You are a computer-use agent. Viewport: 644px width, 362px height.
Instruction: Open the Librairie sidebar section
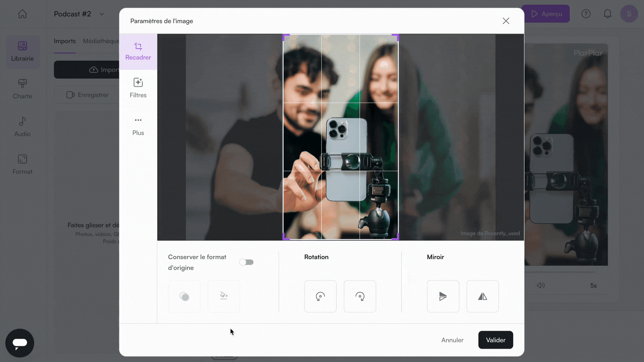[x=22, y=52]
